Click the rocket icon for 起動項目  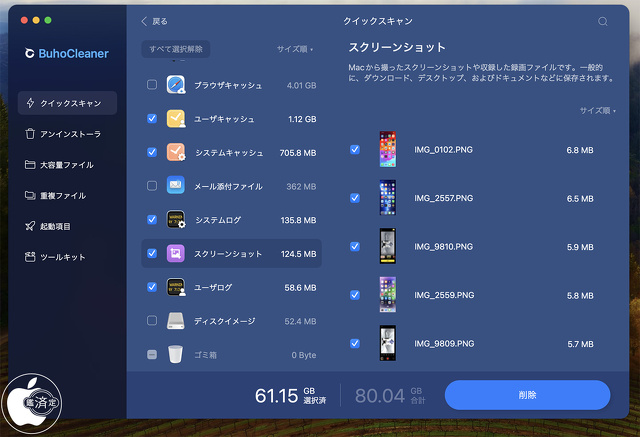pos(30,226)
